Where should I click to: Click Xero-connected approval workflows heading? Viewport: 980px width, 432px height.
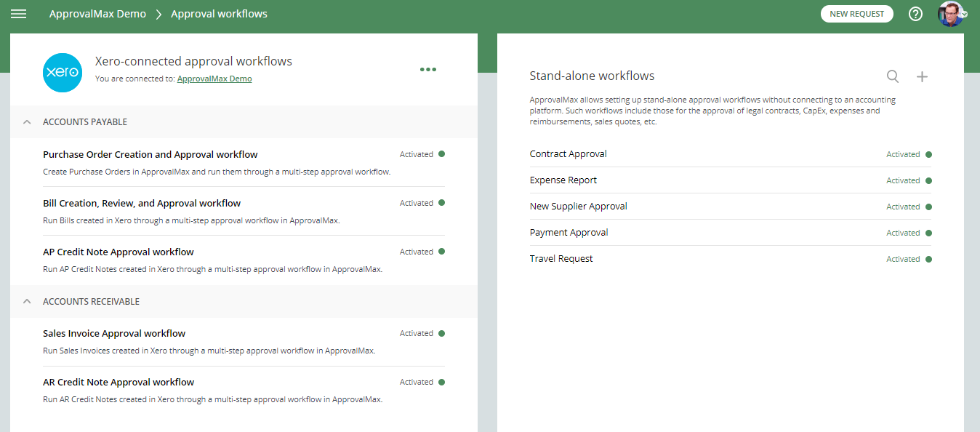point(193,62)
